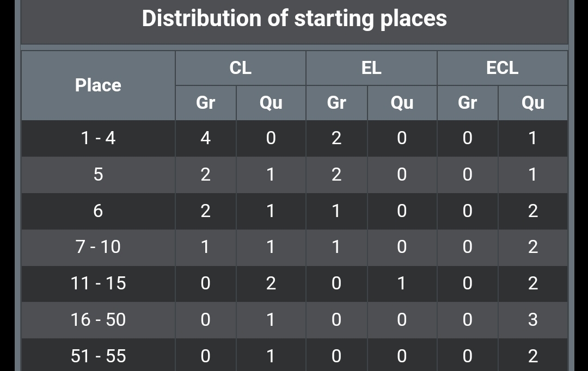Click the CL column group header
Image resolution: width=588 pixels, height=371 pixels.
[x=241, y=68]
